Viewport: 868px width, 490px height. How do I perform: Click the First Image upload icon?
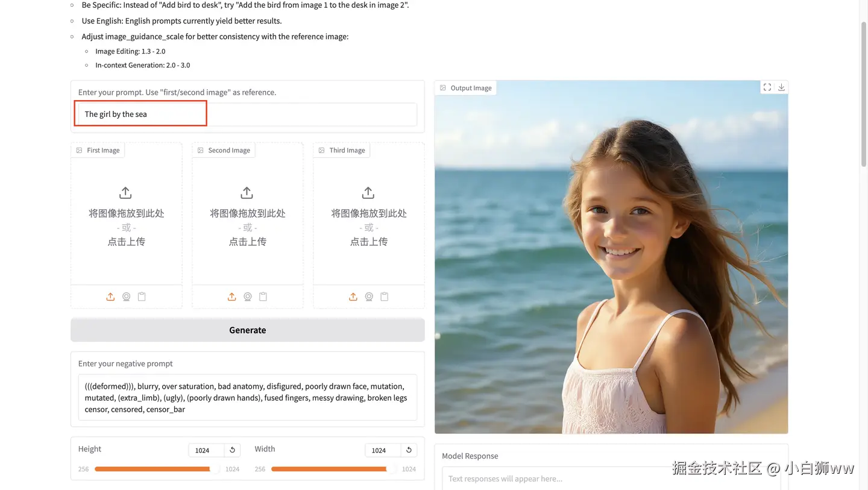pyautogui.click(x=110, y=297)
